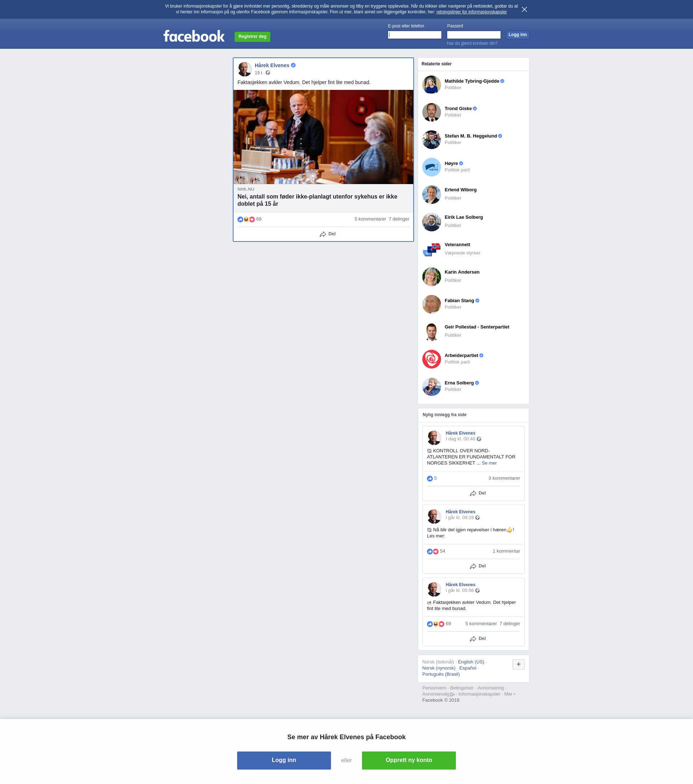Click the large blue Logg inn button
The width and height of the screenshot is (693, 784).
tap(284, 760)
